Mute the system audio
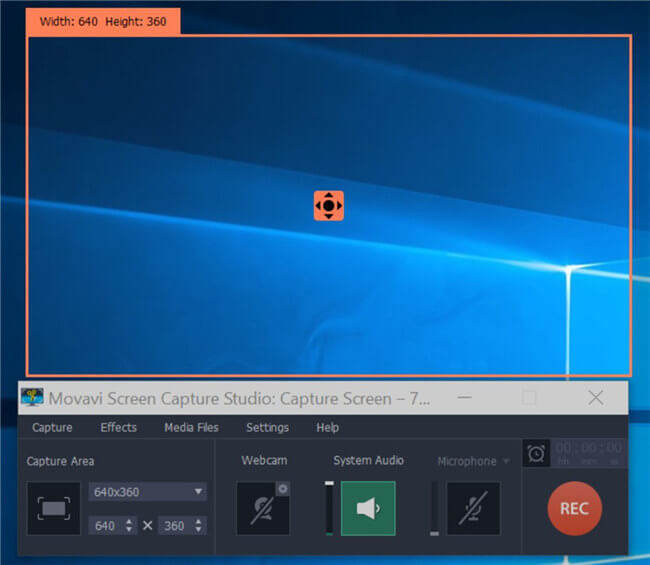 (x=367, y=508)
